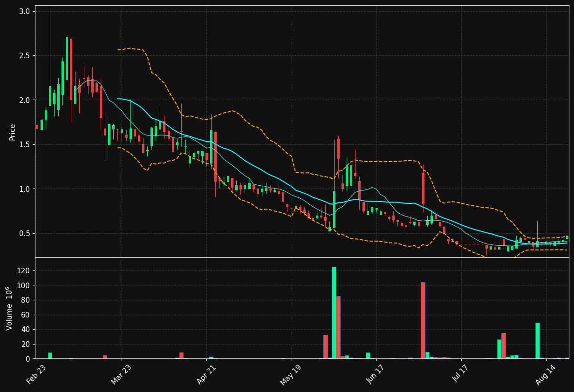Image resolution: width=574 pixels, height=392 pixels.
Task: Select the 80 volume tick label
Action: pos(26,300)
